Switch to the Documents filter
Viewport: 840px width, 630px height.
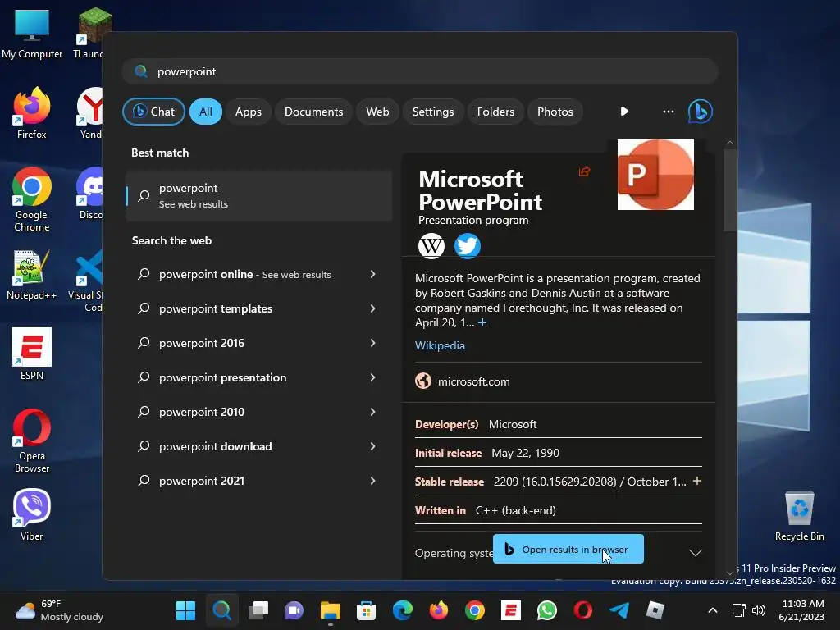point(313,112)
